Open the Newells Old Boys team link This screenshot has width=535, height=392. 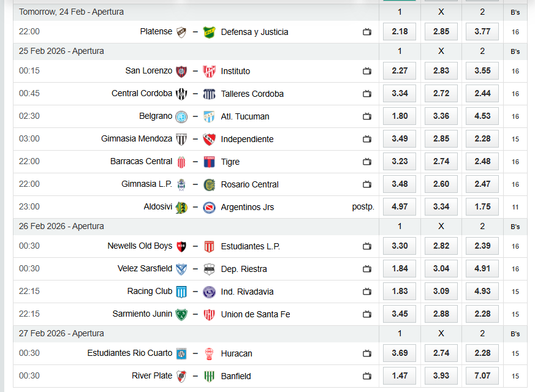140,246
